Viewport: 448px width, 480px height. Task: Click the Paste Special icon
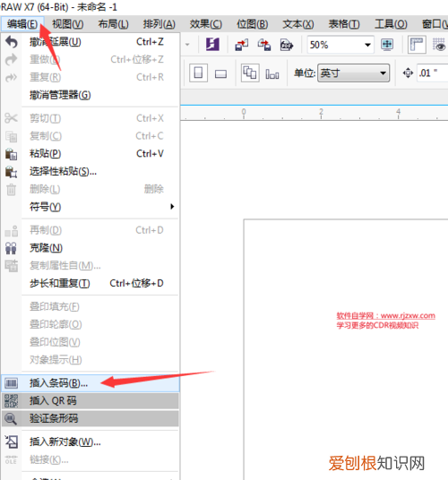[x=12, y=172]
